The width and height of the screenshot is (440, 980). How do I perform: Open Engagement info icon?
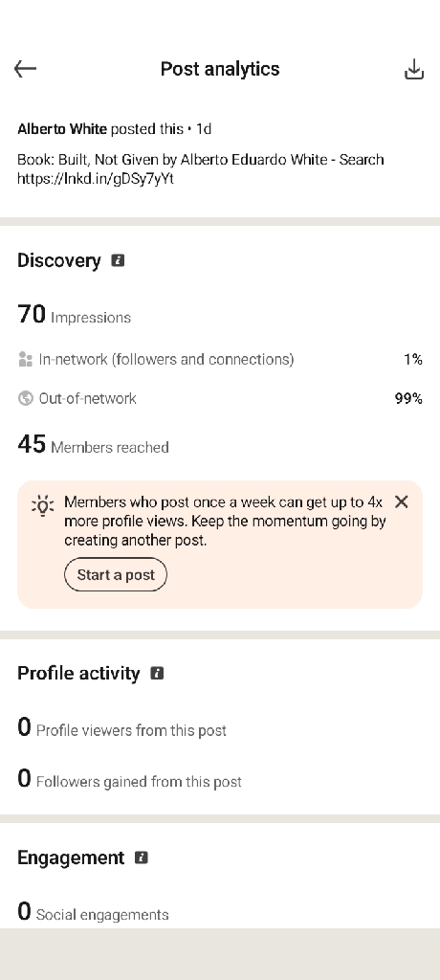[142, 857]
